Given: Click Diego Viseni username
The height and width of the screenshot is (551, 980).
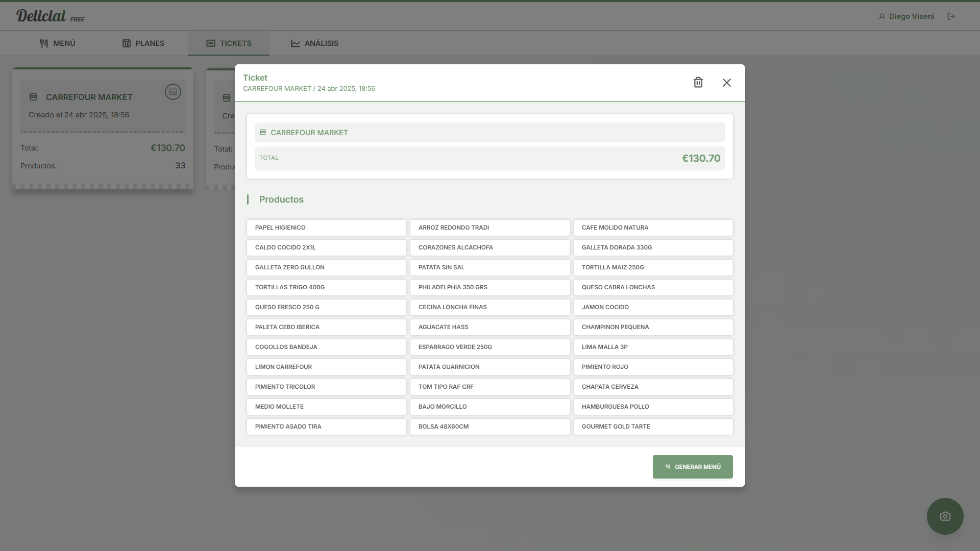Looking at the screenshot, I should (x=911, y=16).
